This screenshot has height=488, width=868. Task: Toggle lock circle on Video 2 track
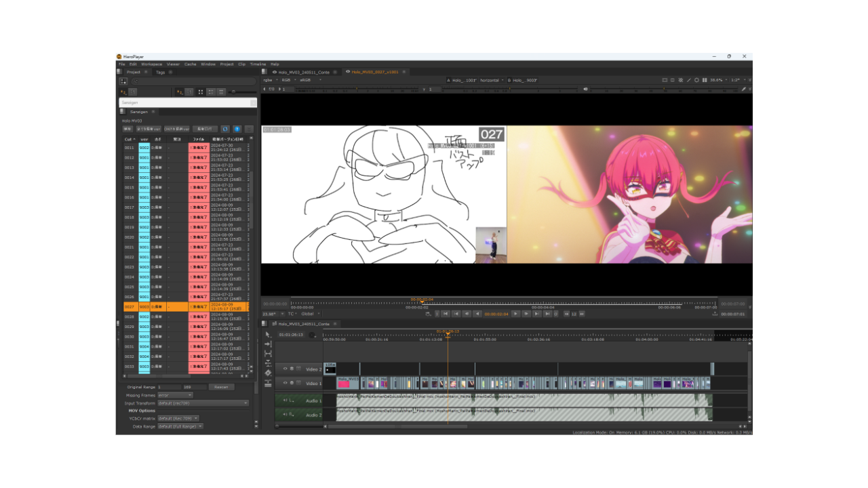coord(292,369)
